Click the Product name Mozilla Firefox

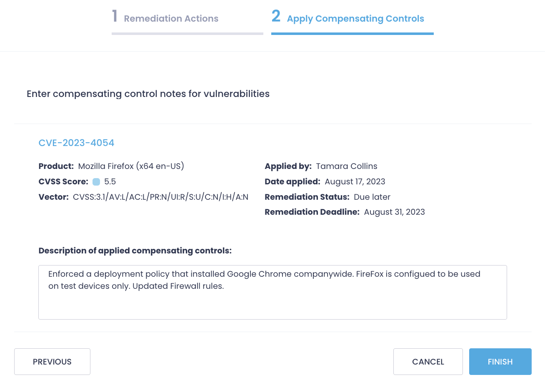point(130,166)
